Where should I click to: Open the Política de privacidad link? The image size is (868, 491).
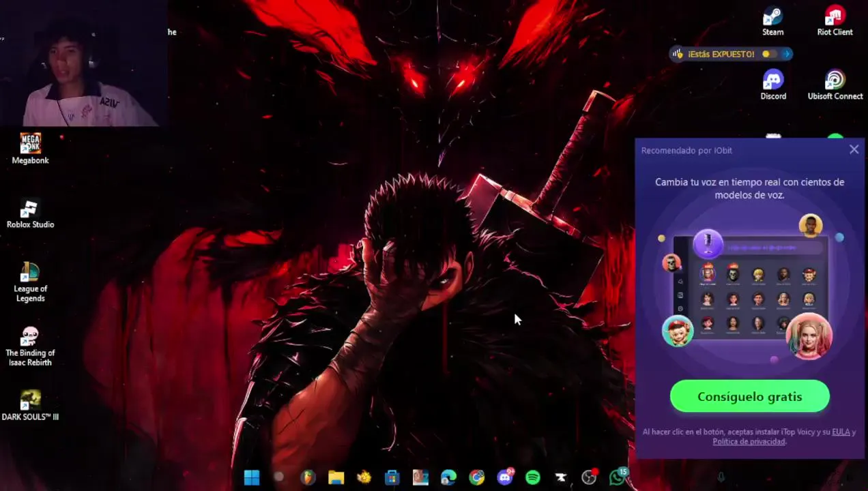point(749,441)
